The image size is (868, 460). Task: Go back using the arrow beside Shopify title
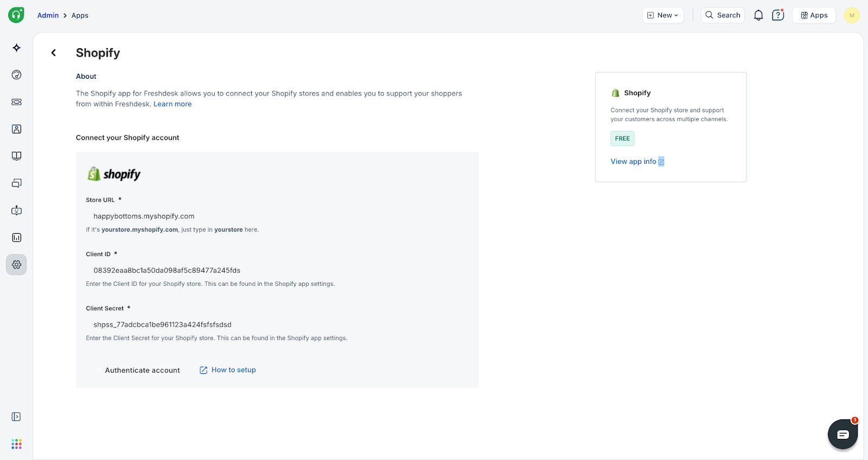click(54, 53)
